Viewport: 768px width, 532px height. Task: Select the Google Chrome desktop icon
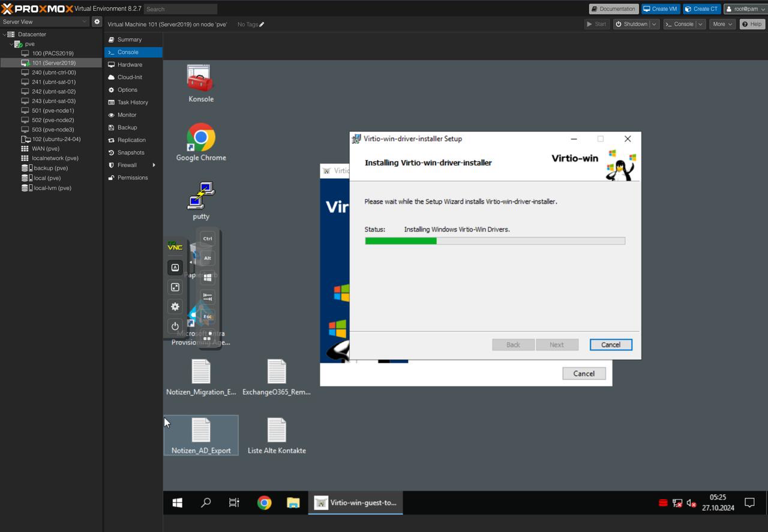201,142
